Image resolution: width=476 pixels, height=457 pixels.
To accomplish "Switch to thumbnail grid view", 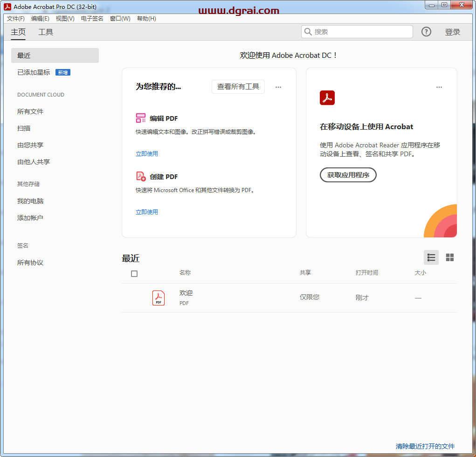I will point(450,257).
